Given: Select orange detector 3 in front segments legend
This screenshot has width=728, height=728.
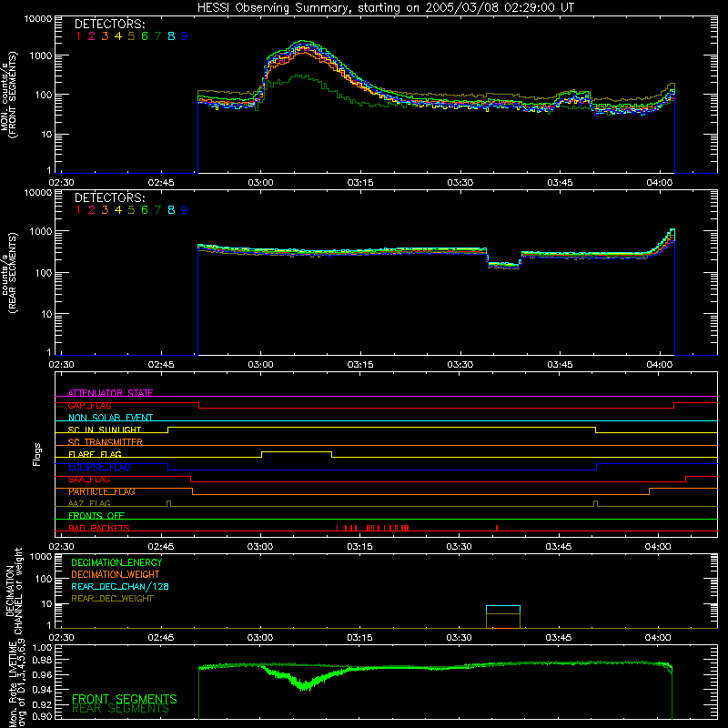Looking at the screenshot, I should tap(105, 36).
